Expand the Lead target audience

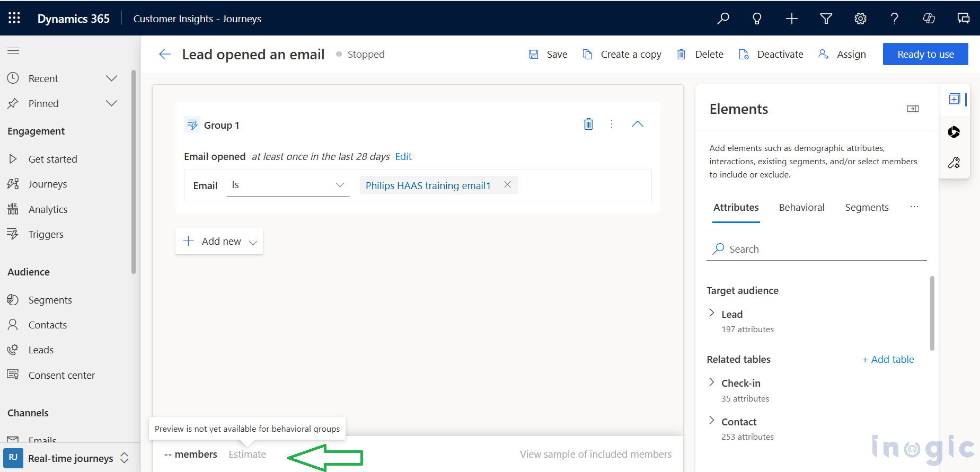(712, 313)
